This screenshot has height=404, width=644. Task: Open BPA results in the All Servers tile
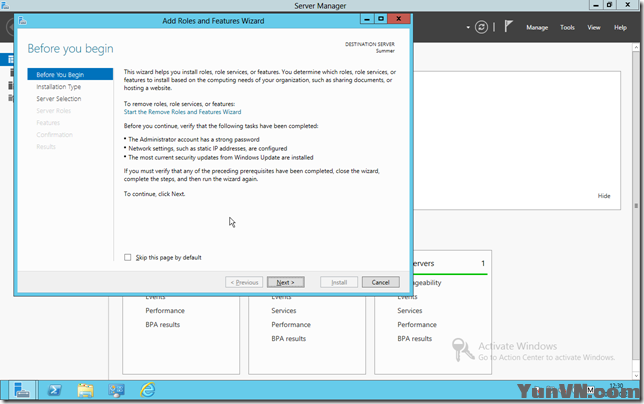[x=414, y=339]
